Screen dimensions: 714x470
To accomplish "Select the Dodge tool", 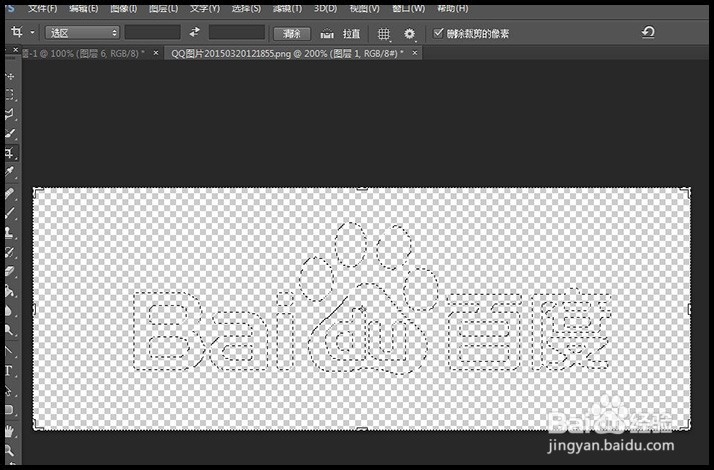I will [x=9, y=330].
